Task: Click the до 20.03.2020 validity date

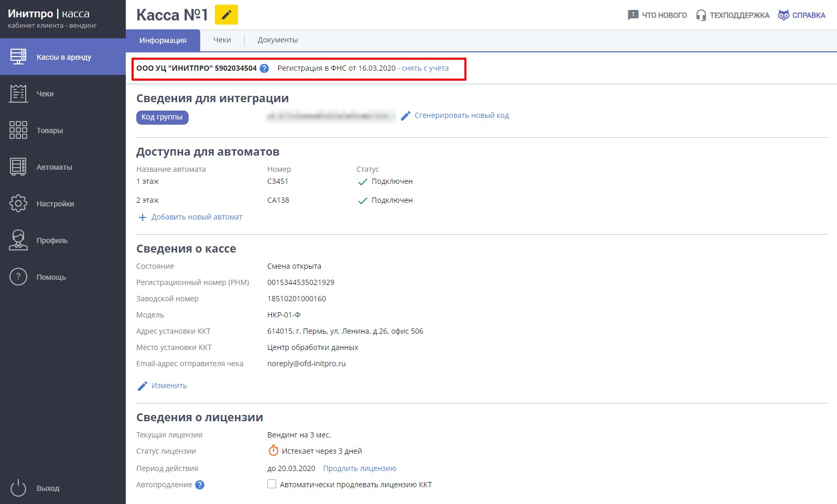Action: pos(291,468)
